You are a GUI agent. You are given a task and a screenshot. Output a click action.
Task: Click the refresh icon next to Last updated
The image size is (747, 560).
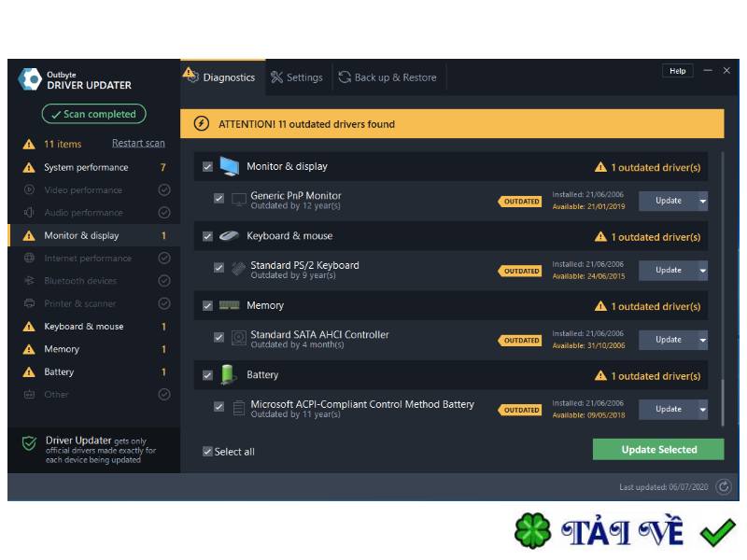[724, 486]
